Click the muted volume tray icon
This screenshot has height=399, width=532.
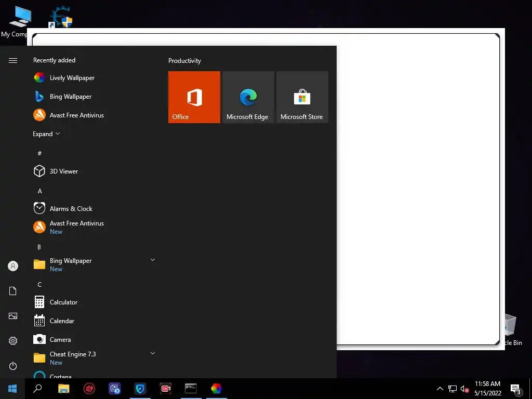click(464, 389)
